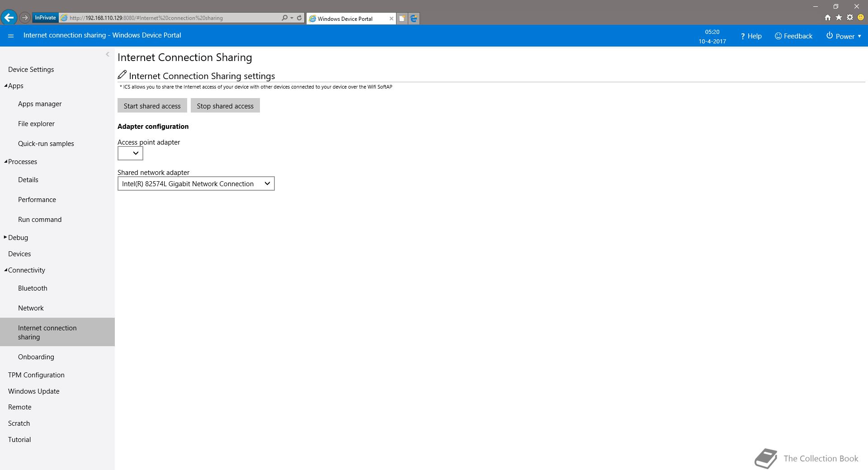Click Start shared access button

pyautogui.click(x=152, y=106)
